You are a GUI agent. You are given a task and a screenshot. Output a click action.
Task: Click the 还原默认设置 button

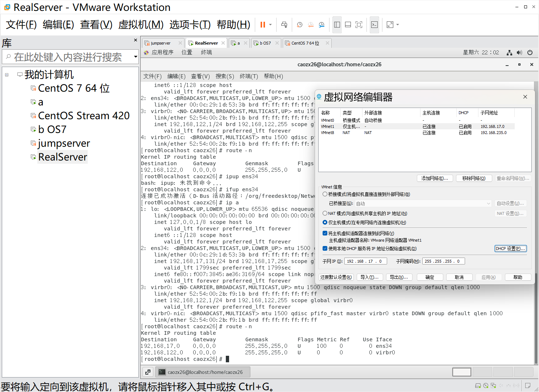point(336,277)
